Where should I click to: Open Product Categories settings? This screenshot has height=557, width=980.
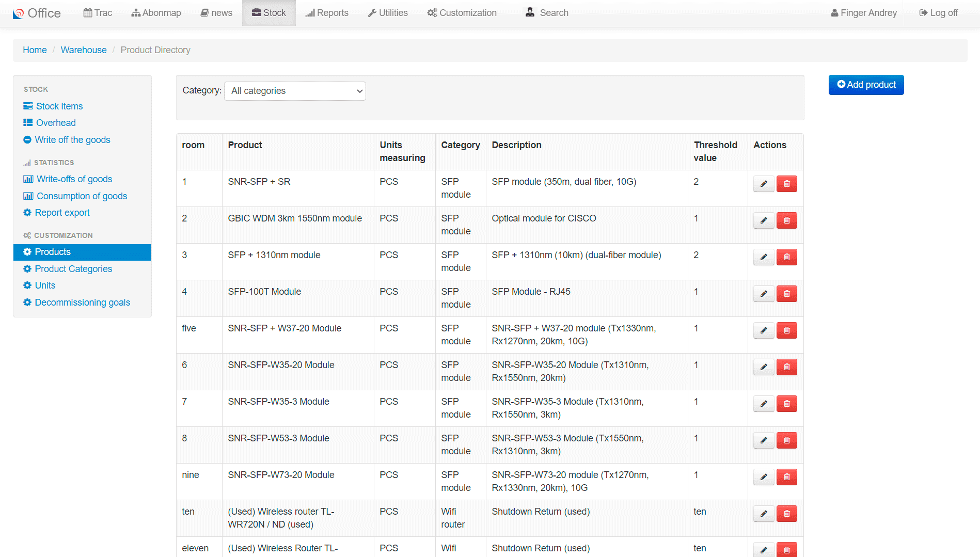pyautogui.click(x=68, y=269)
